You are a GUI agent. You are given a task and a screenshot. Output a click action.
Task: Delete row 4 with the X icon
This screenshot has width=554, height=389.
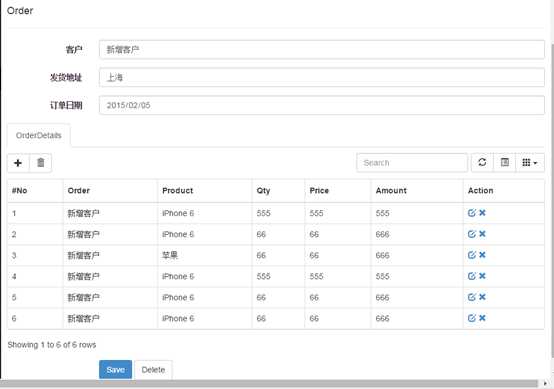(x=482, y=276)
